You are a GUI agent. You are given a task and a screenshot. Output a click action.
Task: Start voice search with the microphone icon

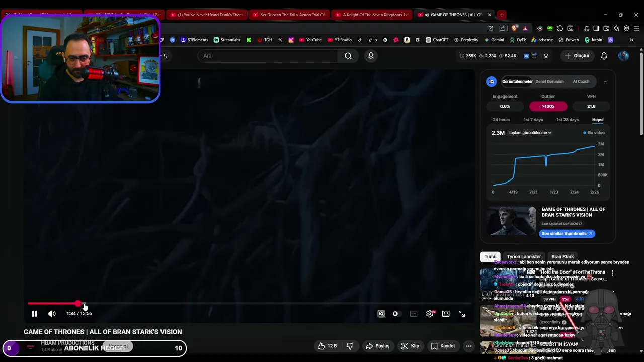click(371, 56)
